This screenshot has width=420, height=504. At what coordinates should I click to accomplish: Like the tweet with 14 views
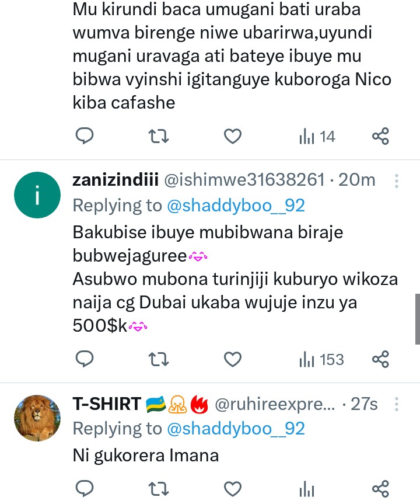(233, 137)
